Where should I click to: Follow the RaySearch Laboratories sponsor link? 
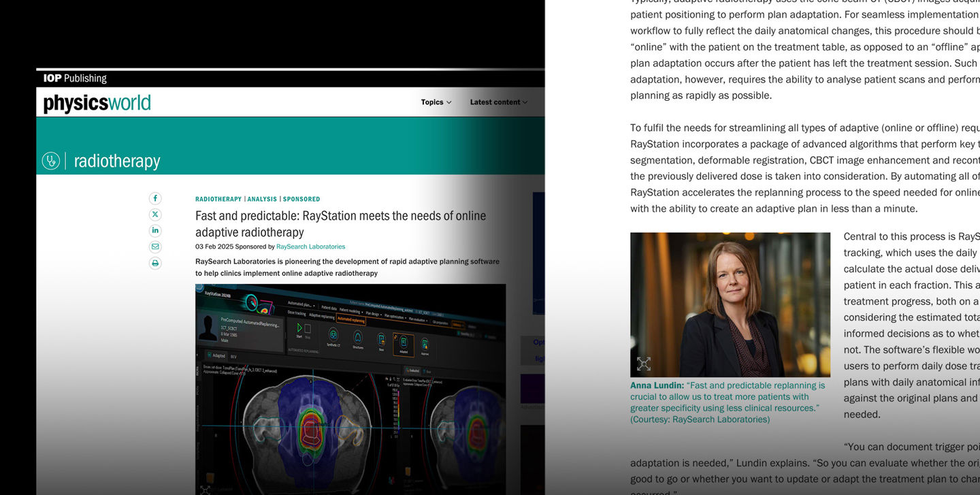click(x=310, y=246)
